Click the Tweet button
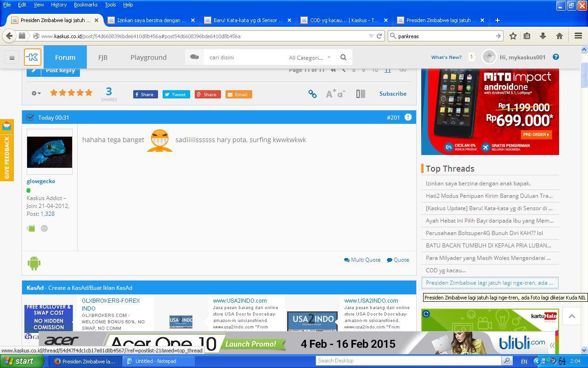588x368 pixels. tap(176, 94)
